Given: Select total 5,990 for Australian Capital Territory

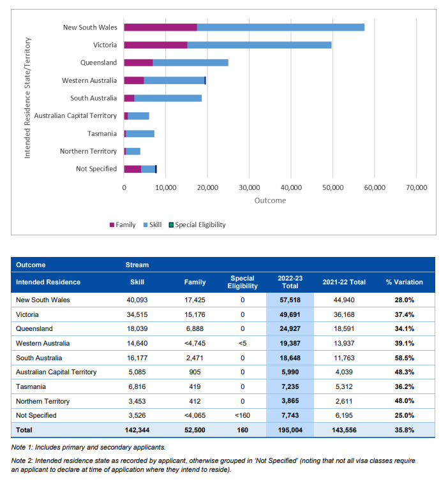Looking at the screenshot, I should tap(290, 372).
